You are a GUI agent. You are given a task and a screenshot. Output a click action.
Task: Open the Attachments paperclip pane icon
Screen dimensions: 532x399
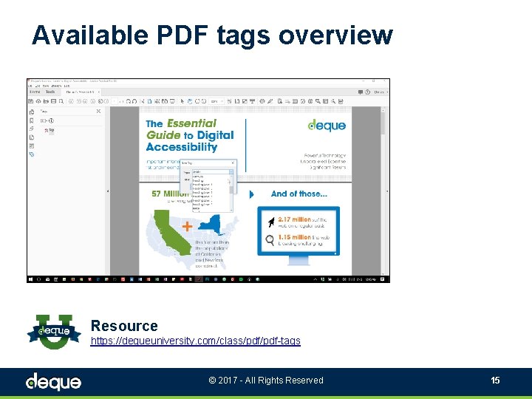point(32,129)
